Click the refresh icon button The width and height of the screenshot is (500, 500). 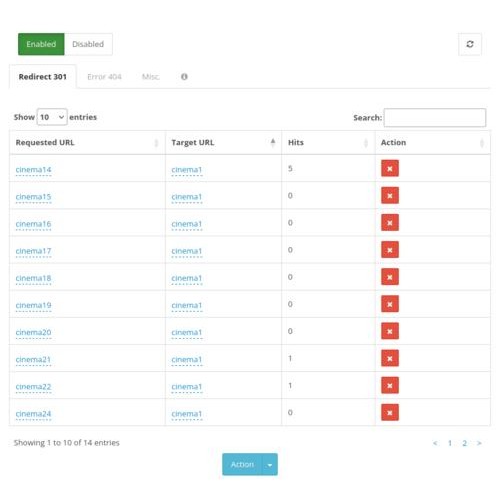[470, 44]
